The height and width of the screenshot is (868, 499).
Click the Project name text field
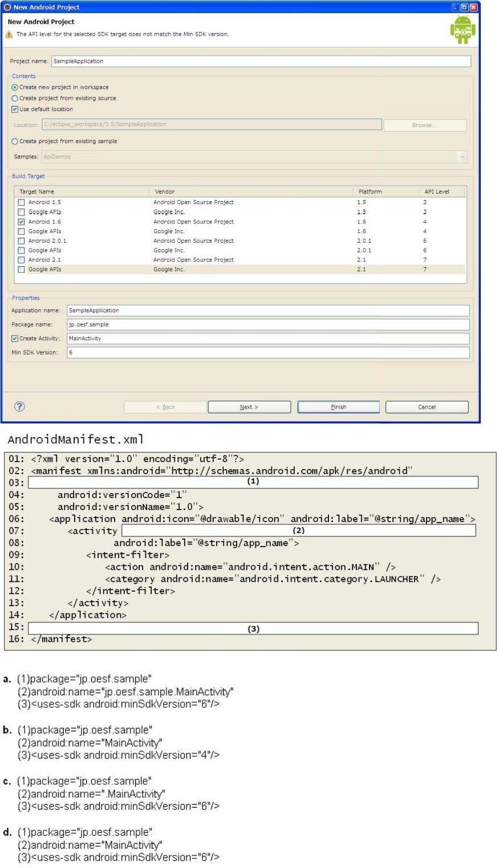261,61
